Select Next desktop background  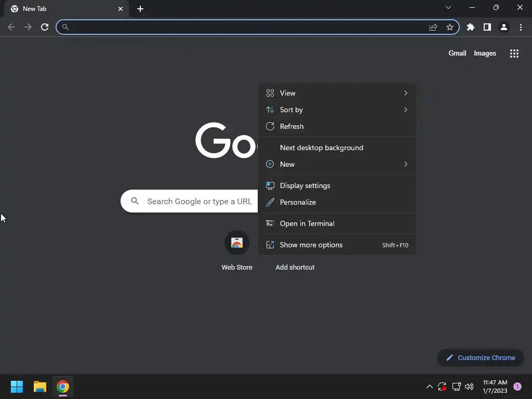pyautogui.click(x=337, y=148)
